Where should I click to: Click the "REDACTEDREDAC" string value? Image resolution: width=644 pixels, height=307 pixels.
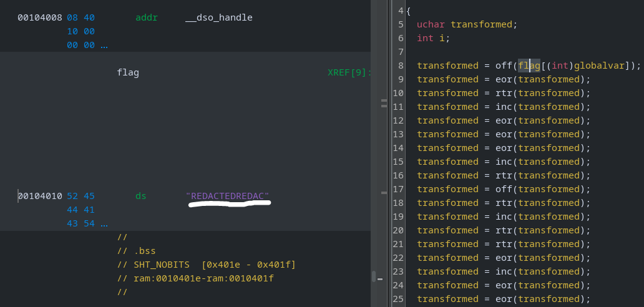[228, 196]
